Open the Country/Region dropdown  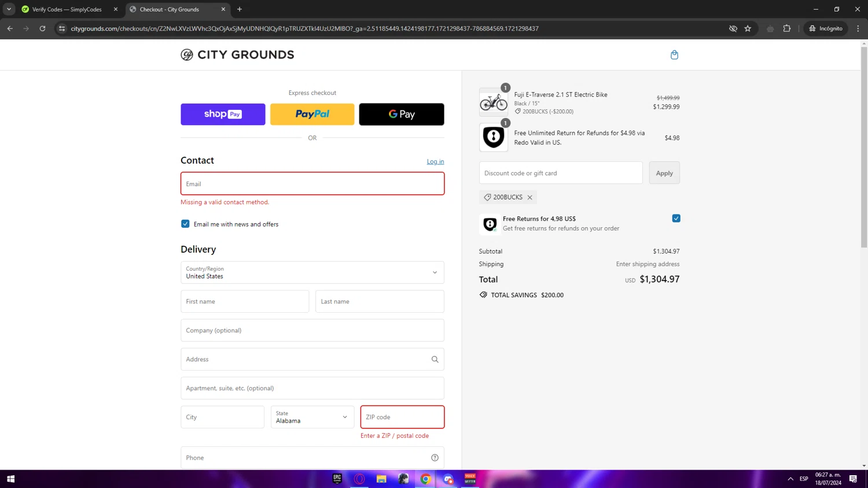click(312, 272)
